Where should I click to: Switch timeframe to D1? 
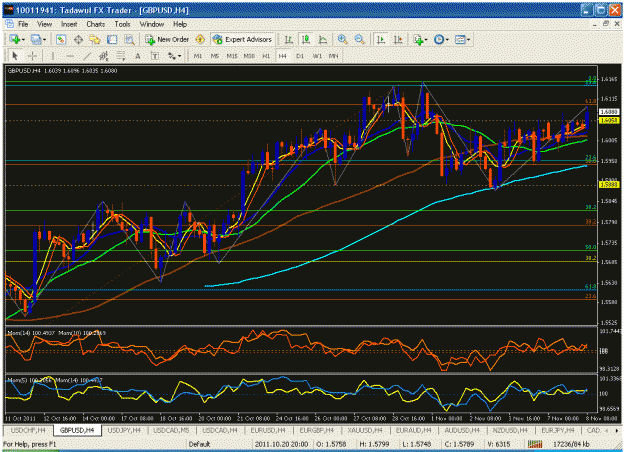pos(300,56)
